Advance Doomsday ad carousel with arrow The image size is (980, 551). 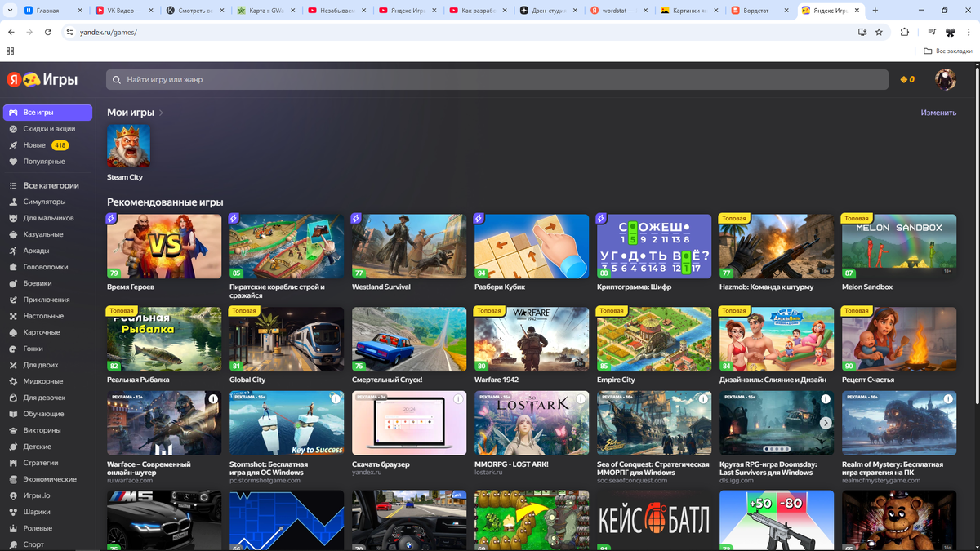point(826,423)
